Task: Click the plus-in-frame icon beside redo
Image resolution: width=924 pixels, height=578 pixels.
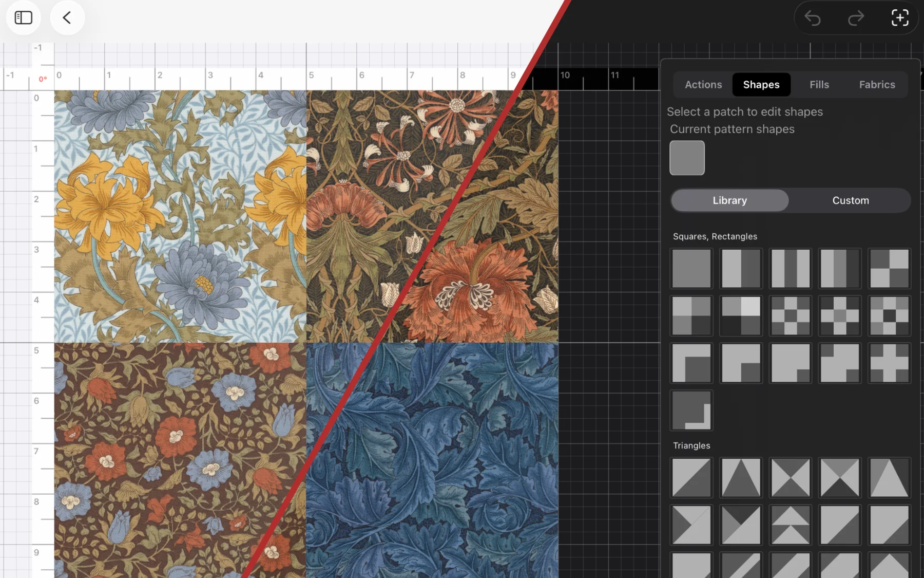Action: [900, 18]
